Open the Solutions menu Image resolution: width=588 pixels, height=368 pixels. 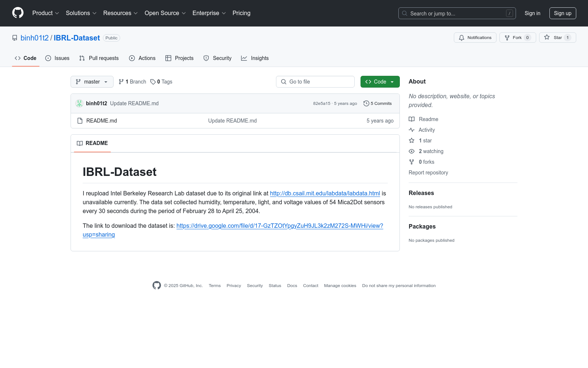[81, 13]
